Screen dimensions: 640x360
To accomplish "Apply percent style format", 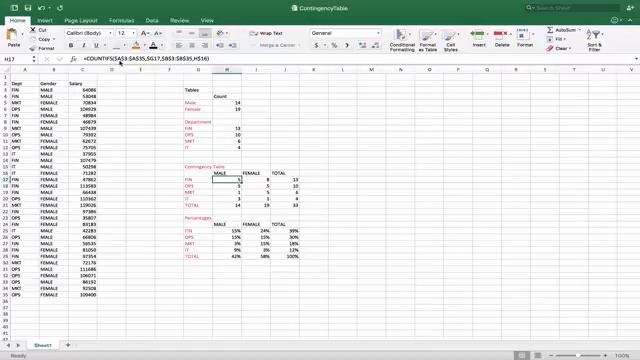I will [334, 45].
